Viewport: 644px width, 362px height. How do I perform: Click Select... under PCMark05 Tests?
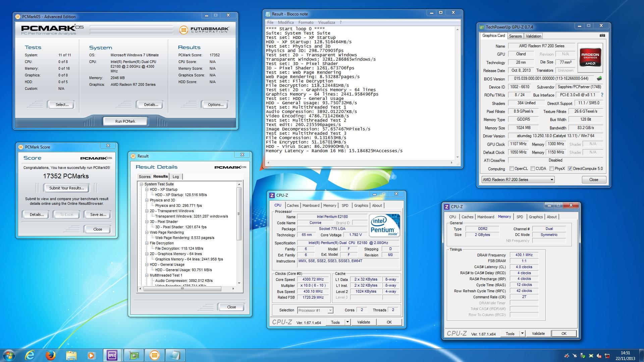(x=62, y=105)
